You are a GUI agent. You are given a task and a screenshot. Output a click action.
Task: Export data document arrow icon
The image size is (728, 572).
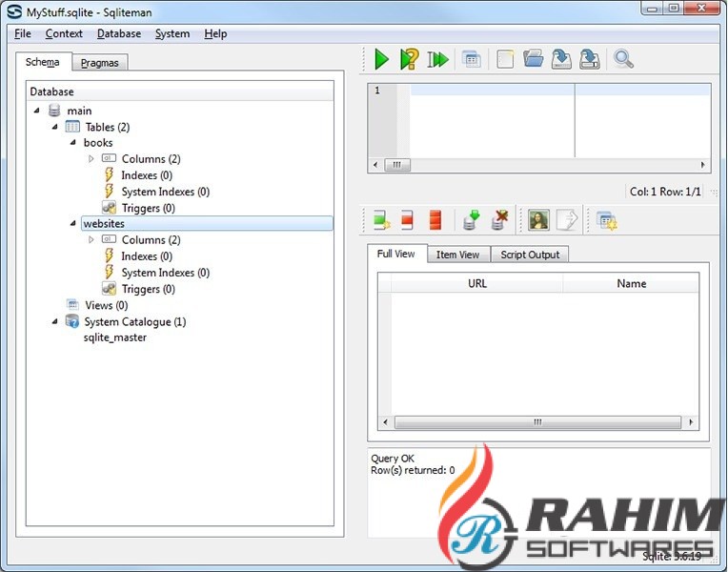[x=567, y=220]
